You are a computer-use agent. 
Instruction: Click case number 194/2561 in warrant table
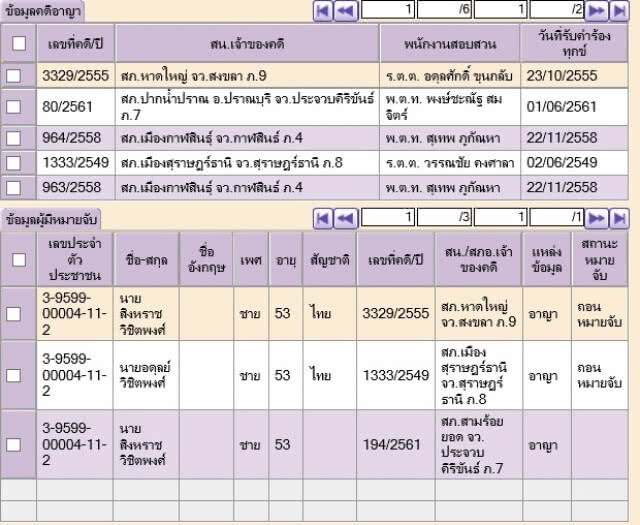pos(391,445)
